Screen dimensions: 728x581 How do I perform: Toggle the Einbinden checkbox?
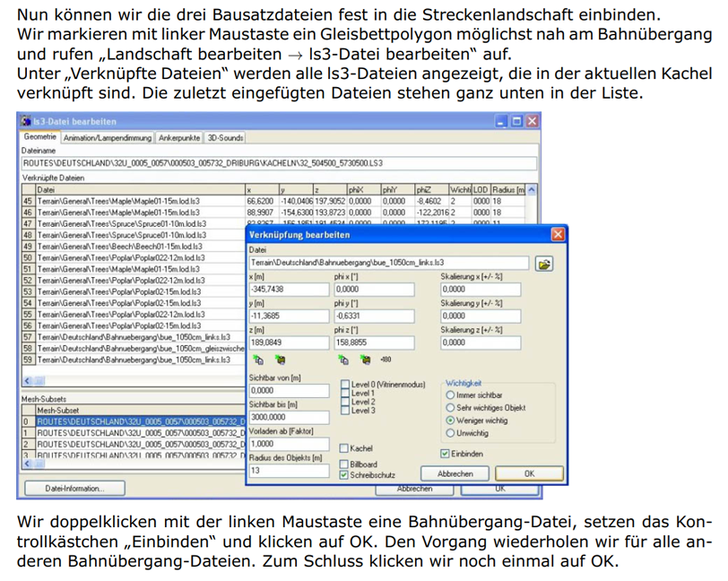(446, 453)
